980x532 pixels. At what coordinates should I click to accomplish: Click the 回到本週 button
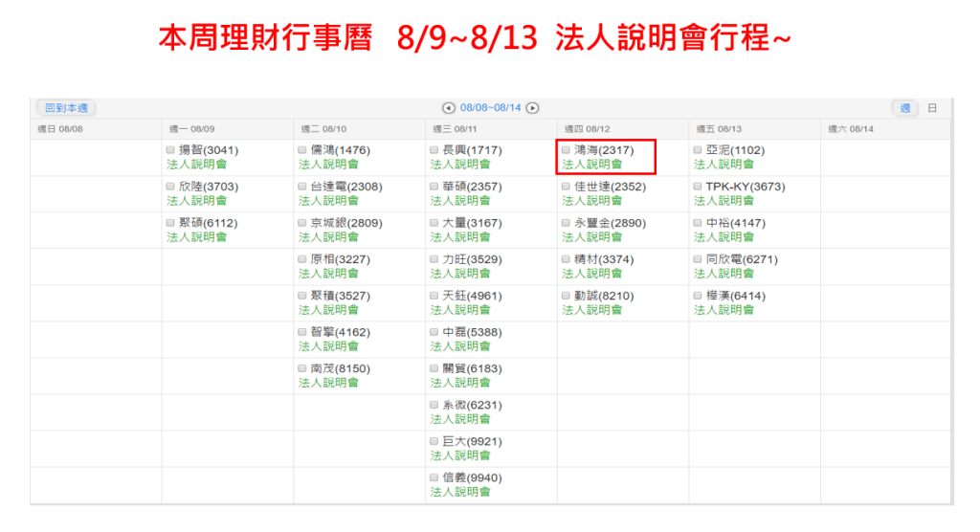(65, 108)
